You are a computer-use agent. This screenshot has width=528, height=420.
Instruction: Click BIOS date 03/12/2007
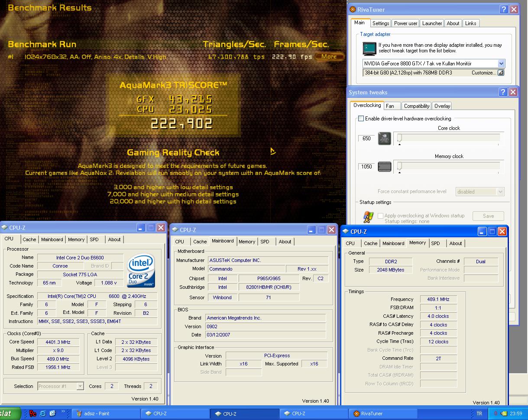(x=266, y=335)
